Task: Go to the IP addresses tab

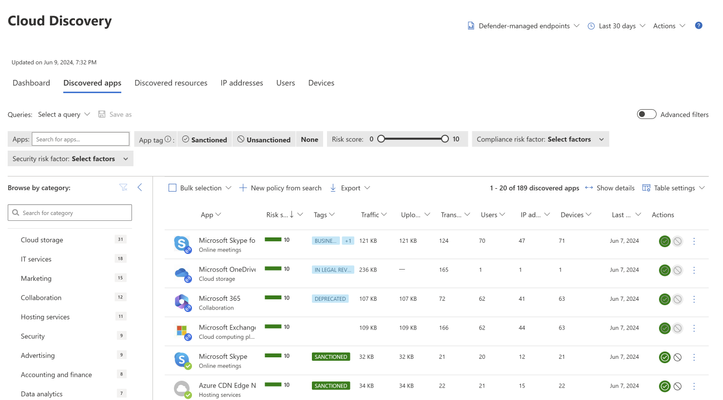Action: 242,83
